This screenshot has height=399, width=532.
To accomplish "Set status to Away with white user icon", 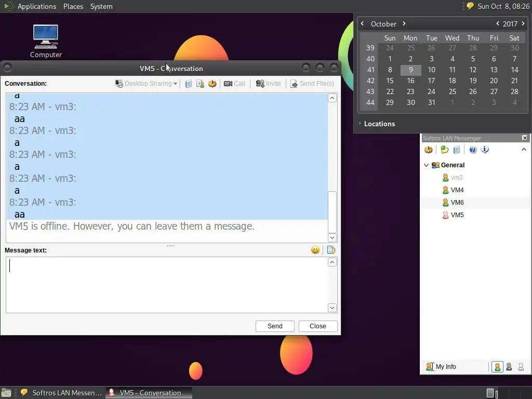I will (521, 367).
